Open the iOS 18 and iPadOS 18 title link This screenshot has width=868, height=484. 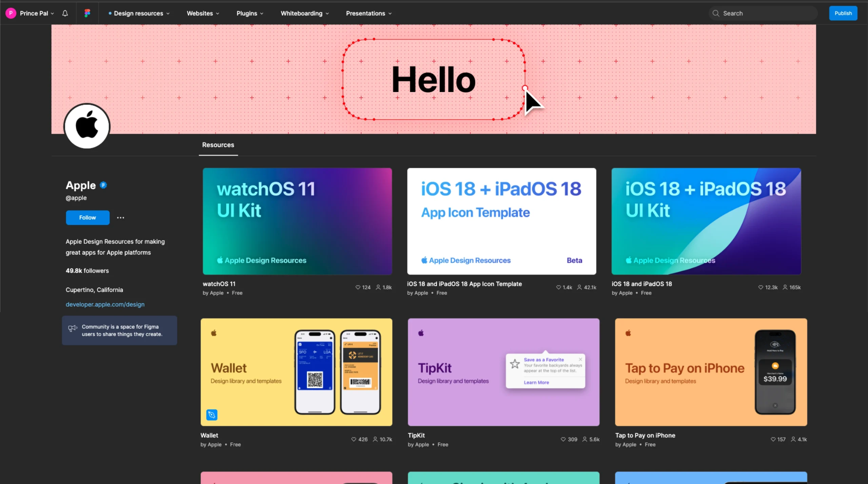point(642,284)
